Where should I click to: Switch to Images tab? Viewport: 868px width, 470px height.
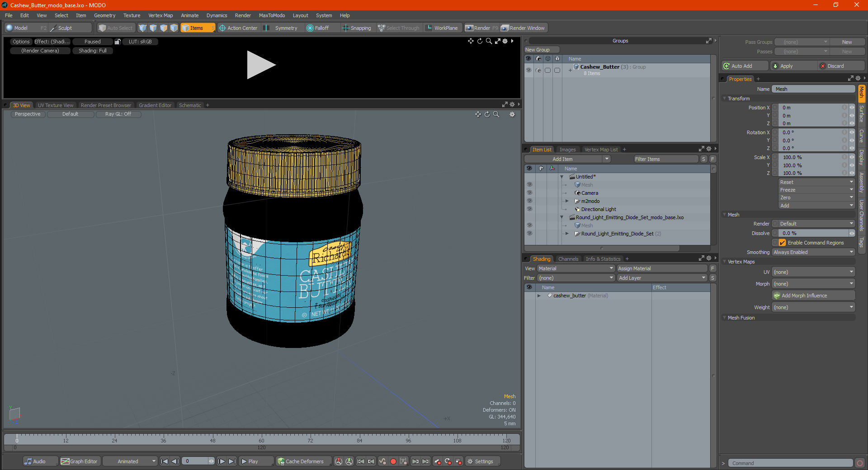pyautogui.click(x=567, y=150)
